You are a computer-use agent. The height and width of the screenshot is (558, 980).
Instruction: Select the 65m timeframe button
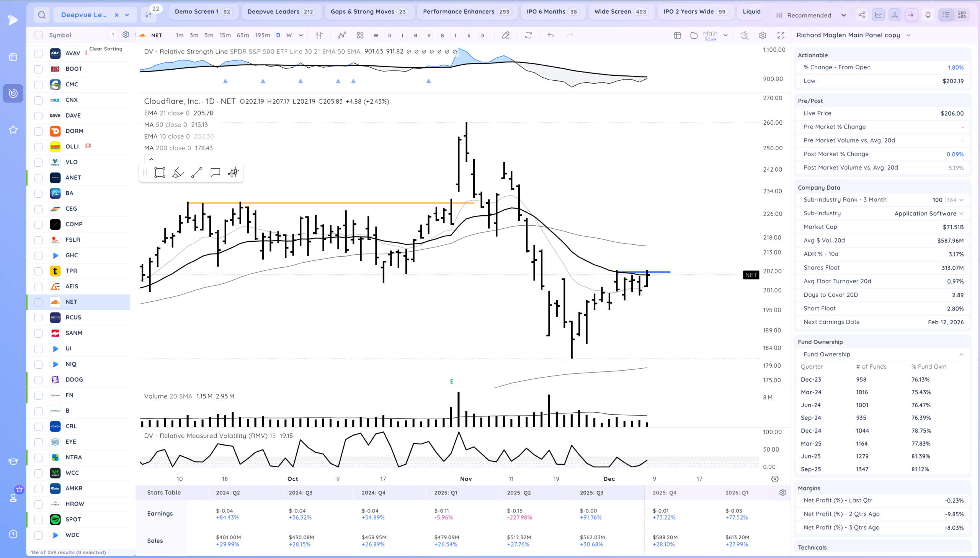(242, 35)
